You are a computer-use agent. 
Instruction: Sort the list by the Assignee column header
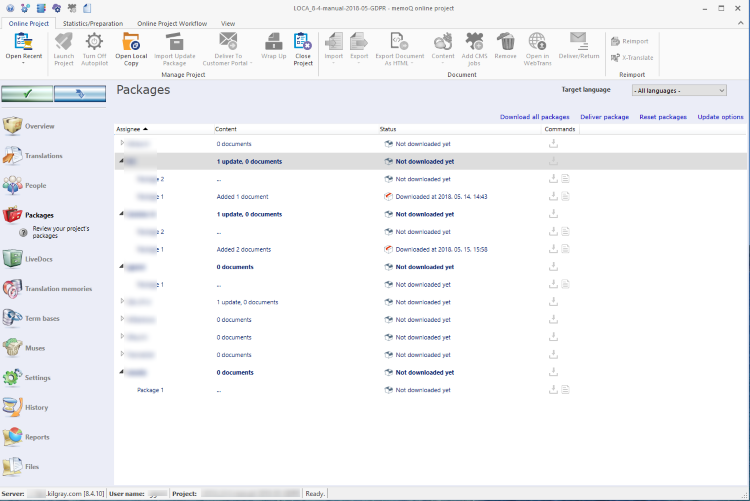(x=130, y=129)
